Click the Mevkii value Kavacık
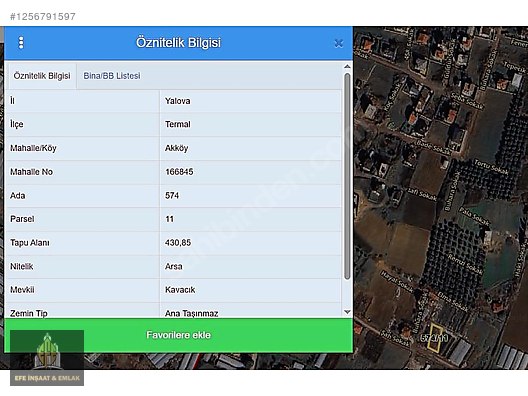 [180, 290]
